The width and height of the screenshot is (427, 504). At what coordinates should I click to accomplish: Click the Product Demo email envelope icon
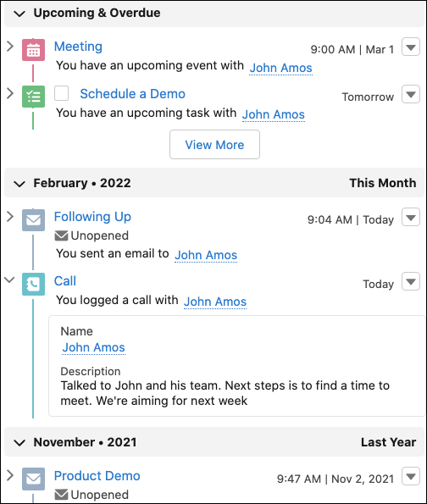[33, 479]
